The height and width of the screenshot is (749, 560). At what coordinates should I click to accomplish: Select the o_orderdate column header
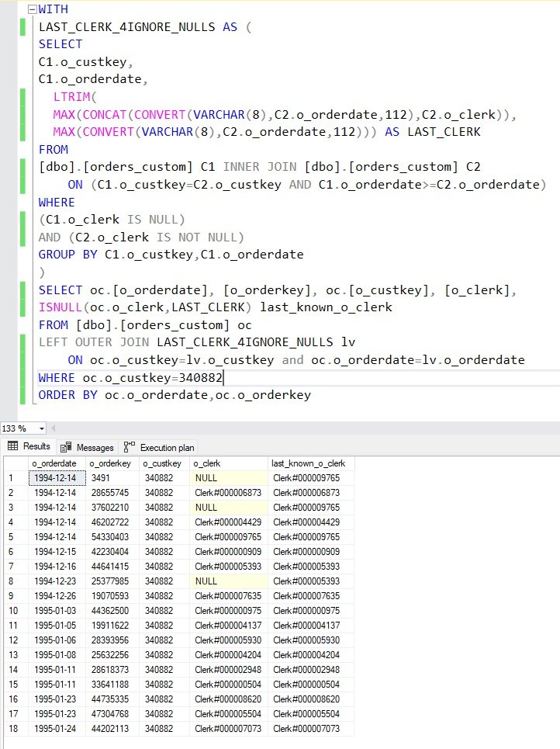57,463
